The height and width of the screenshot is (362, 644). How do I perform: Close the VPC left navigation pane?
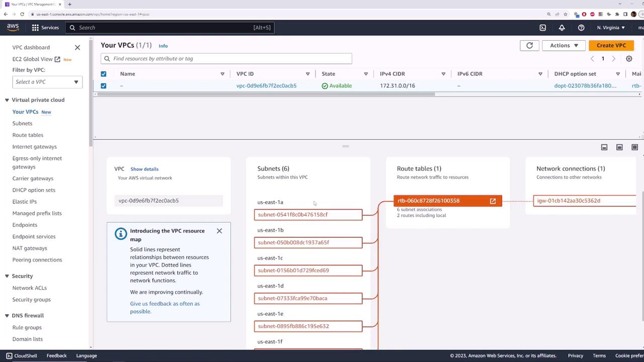click(x=77, y=47)
